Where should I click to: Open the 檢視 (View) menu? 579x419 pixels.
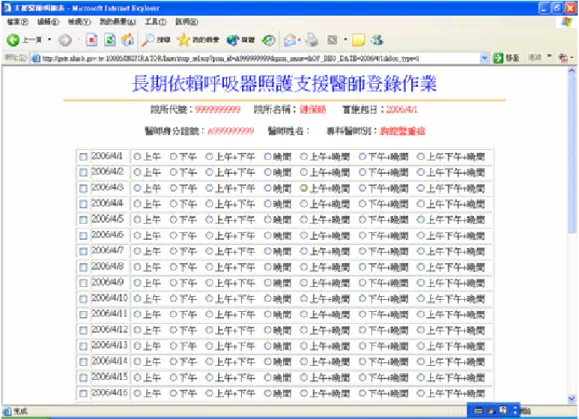79,22
